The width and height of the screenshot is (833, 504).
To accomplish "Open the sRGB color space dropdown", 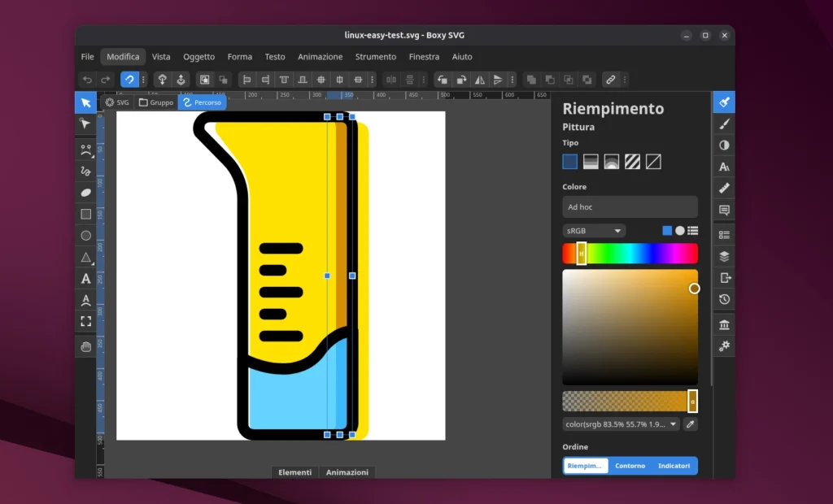I will (594, 231).
